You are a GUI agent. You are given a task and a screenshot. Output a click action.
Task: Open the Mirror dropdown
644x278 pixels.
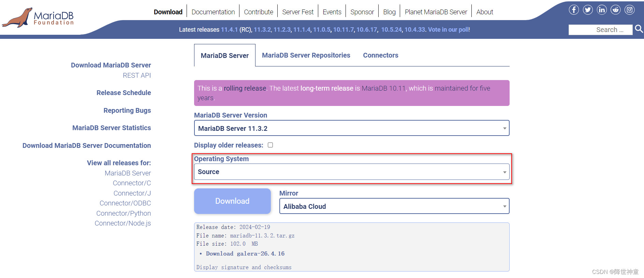[x=394, y=206]
